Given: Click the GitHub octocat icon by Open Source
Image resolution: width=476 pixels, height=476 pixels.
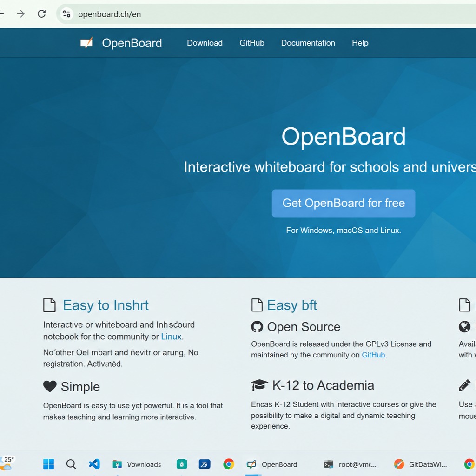Looking at the screenshot, I should [257, 327].
